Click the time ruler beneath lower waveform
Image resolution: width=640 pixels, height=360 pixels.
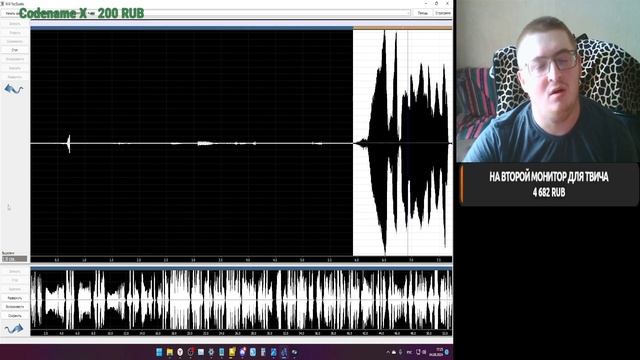pyautogui.click(x=241, y=333)
